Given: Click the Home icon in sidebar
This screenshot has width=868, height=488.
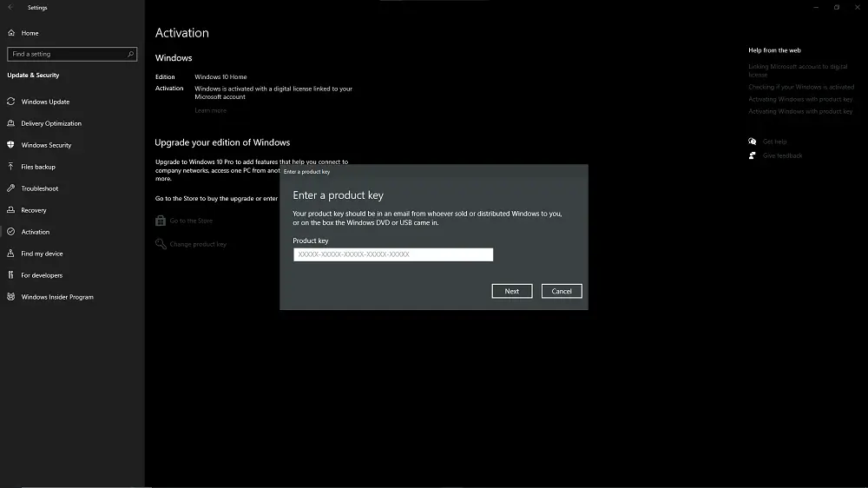Looking at the screenshot, I should (x=11, y=33).
